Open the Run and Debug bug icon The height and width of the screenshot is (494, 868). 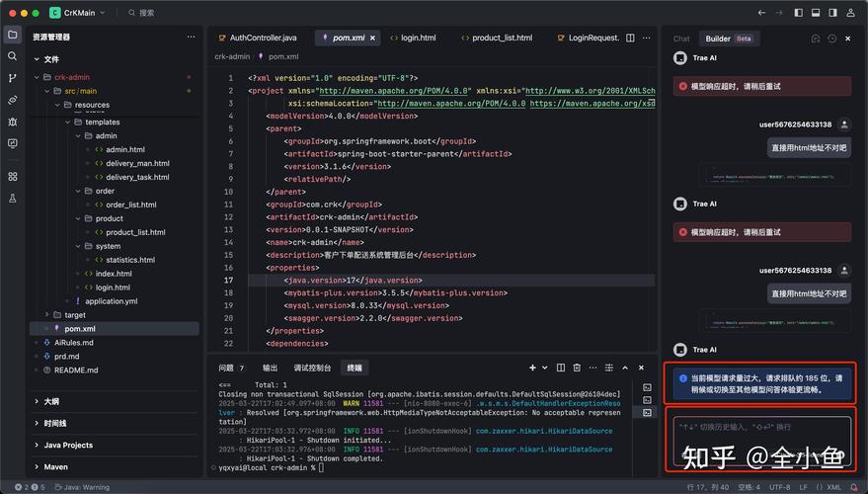tap(12, 122)
